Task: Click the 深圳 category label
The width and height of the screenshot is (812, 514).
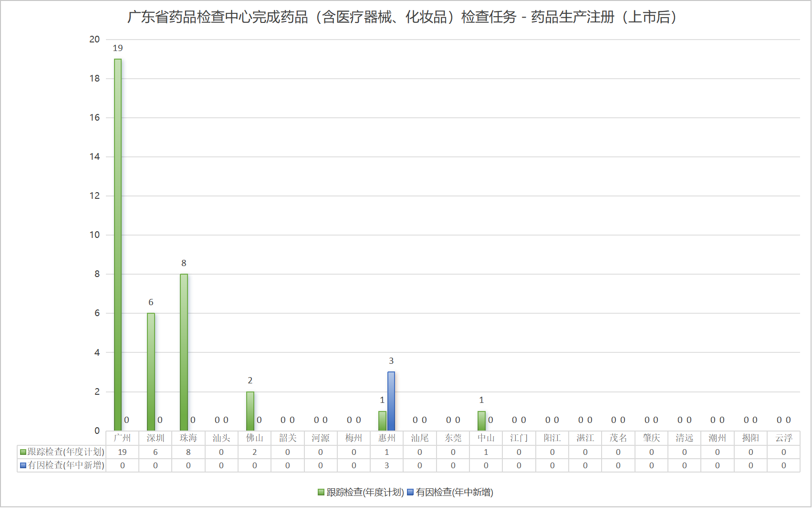Action: coord(156,438)
